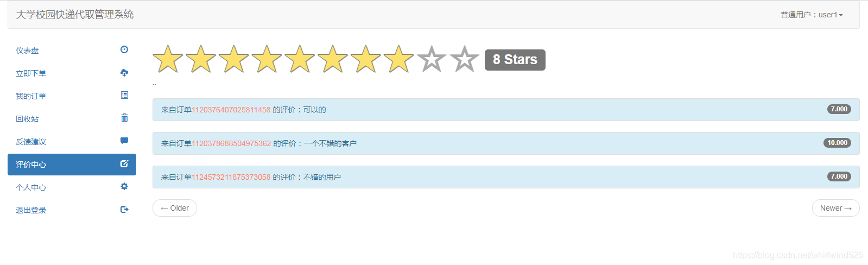Click the My Orders list icon

[124, 96]
